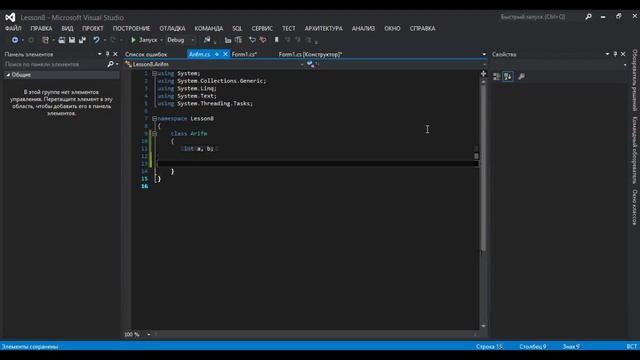Collapse the class Arifm block
The width and height of the screenshot is (640, 360).
point(154,133)
